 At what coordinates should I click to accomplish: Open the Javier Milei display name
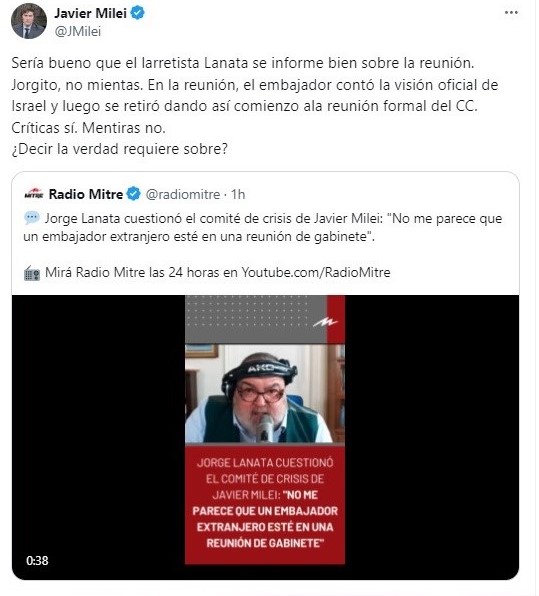tap(90, 13)
